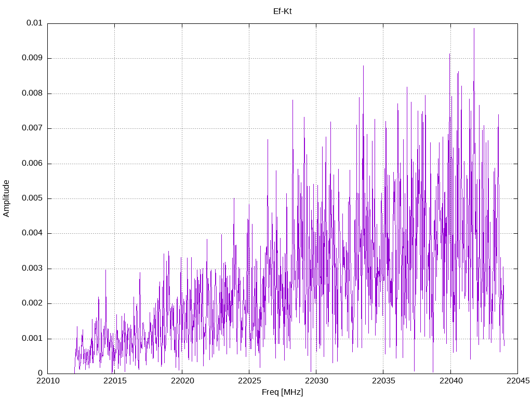Select the 0.004 y-axis tick label
This screenshot has height=399, width=532.
(33, 233)
